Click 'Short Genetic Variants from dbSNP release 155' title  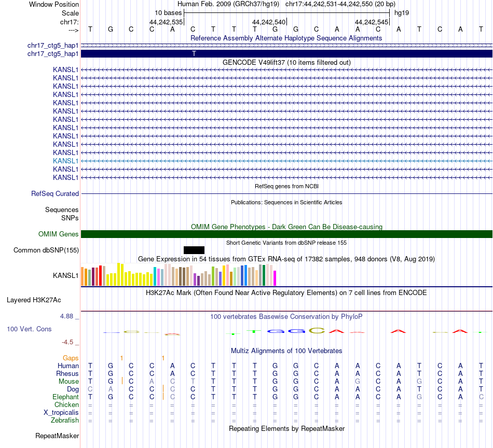tap(286, 243)
